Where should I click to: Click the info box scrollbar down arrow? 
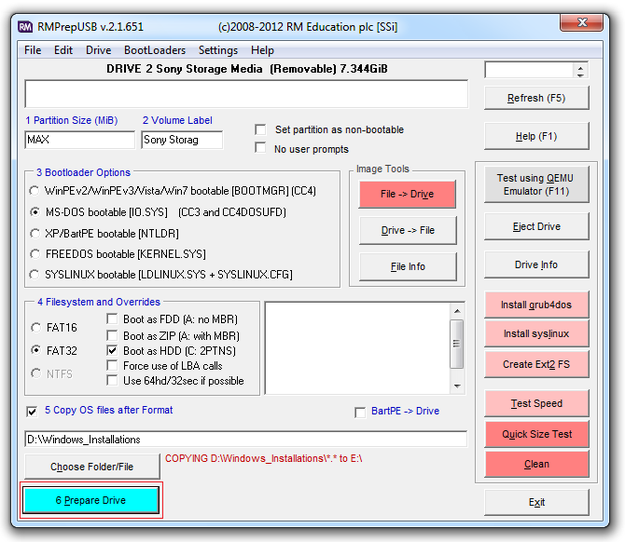(457, 386)
